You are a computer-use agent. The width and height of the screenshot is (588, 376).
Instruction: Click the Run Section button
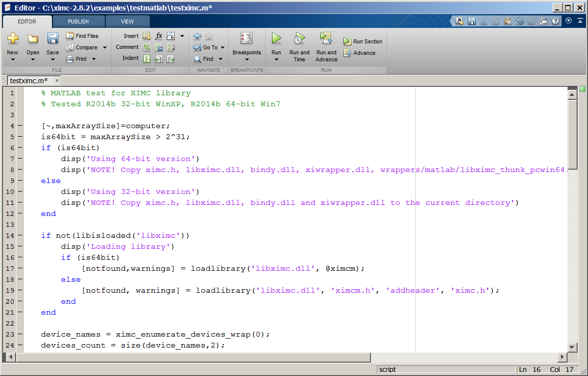[363, 41]
